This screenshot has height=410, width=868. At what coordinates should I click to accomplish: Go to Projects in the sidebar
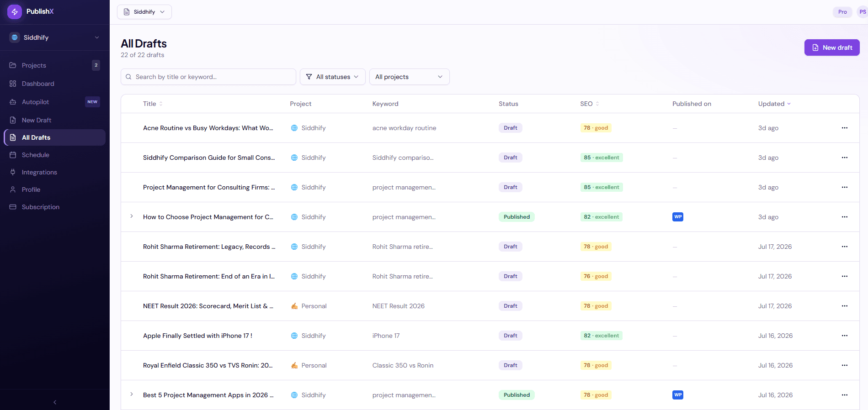(55, 65)
